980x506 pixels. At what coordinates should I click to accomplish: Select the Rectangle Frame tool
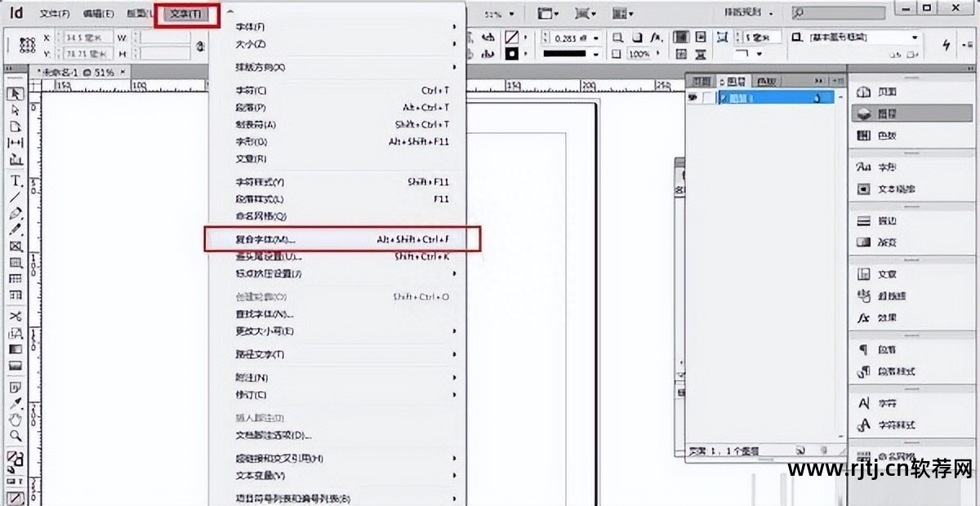[x=16, y=246]
